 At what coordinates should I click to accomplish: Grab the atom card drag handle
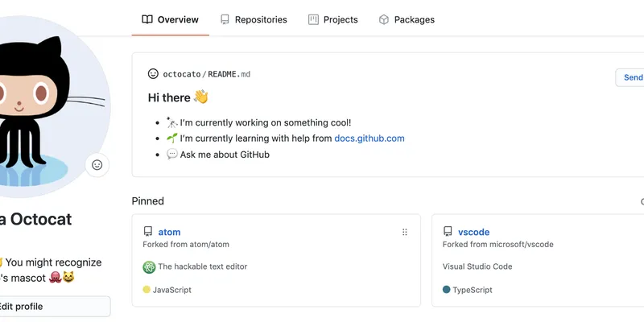click(405, 232)
